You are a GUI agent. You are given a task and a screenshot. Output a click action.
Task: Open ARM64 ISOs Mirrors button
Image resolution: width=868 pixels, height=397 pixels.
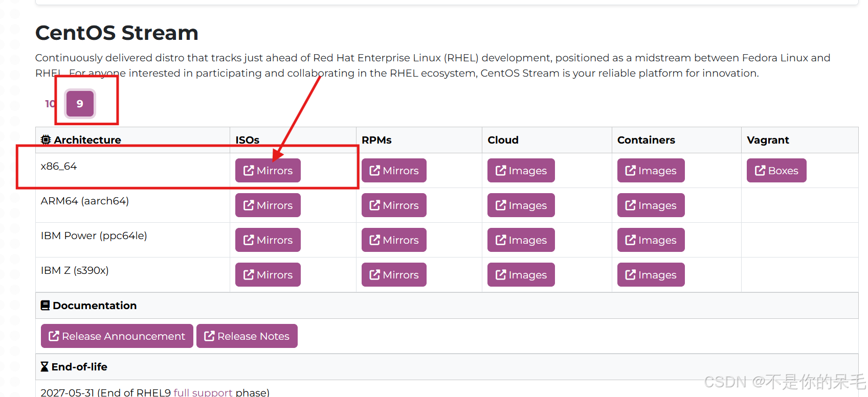tap(268, 205)
